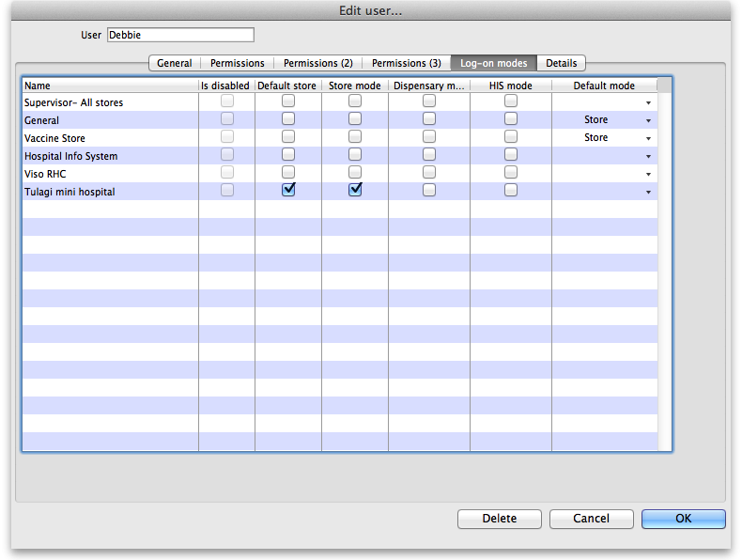Check Default store for Vaccine Store

[x=288, y=137]
